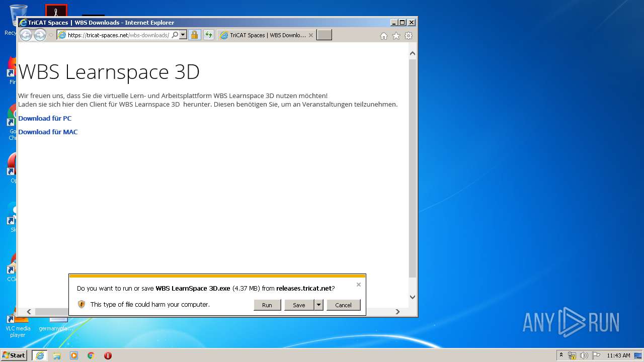Open a new tab in Internet Explorer
644x362 pixels.
click(x=324, y=35)
